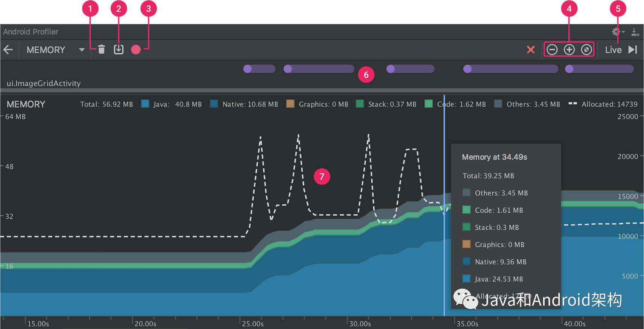Click the Live button
This screenshot has height=329, width=644.
point(613,50)
